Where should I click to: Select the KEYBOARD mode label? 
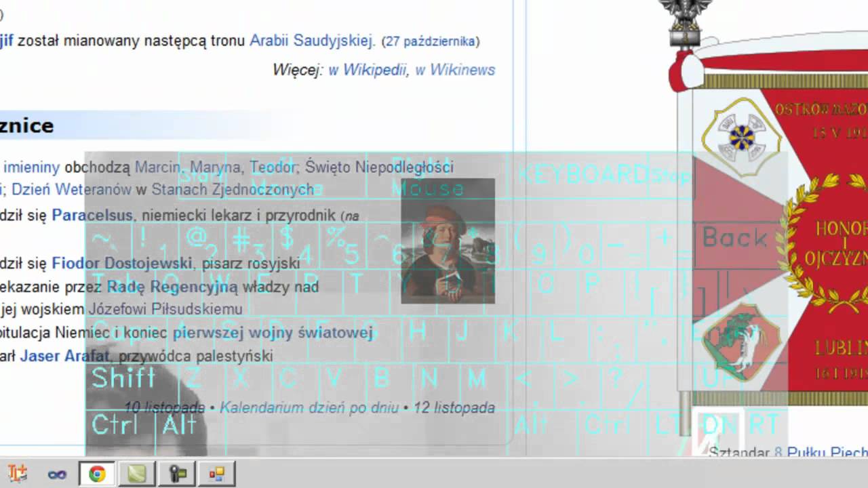point(582,175)
